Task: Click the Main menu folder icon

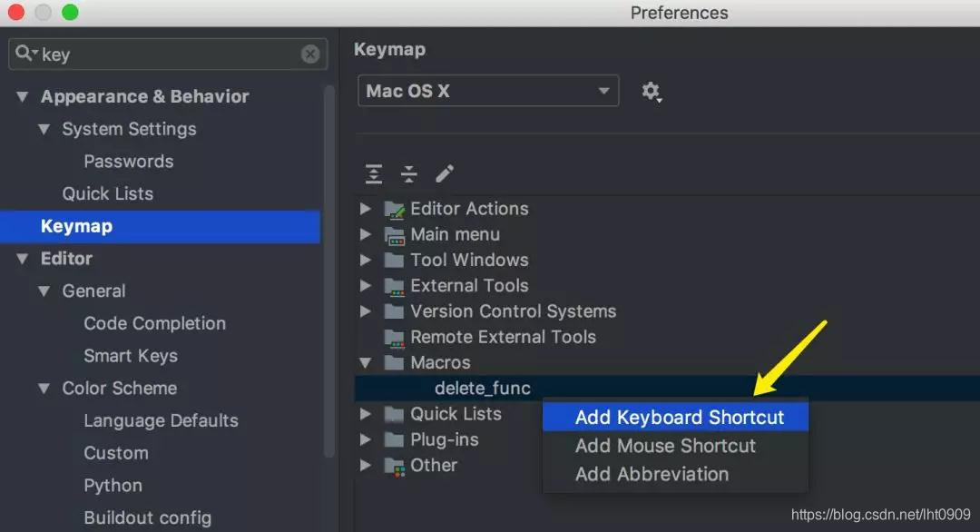Action: [394, 234]
